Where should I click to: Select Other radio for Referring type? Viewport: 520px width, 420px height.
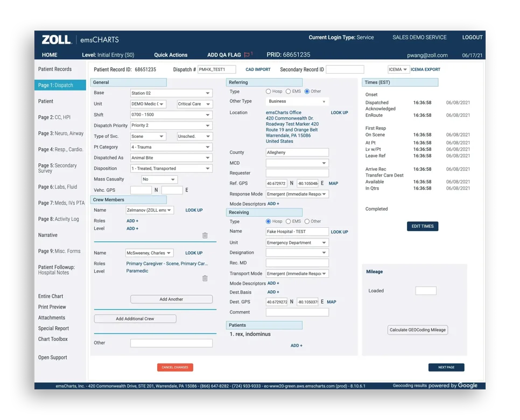[307, 91]
